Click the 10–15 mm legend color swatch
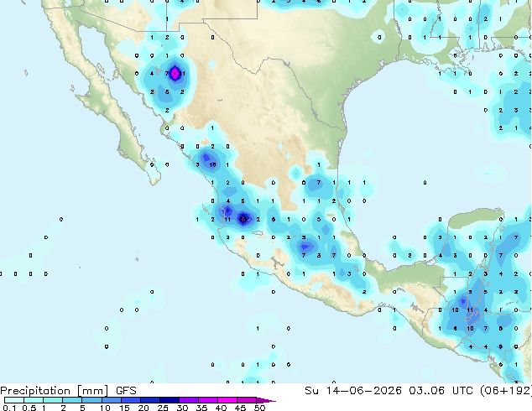532x411 pixels. [111, 400]
